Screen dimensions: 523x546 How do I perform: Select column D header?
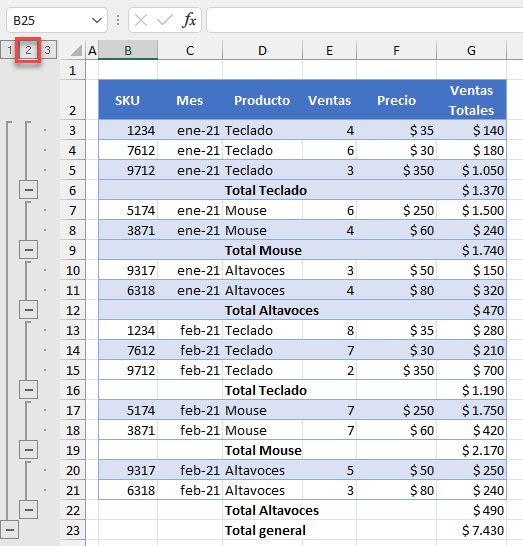(262, 50)
